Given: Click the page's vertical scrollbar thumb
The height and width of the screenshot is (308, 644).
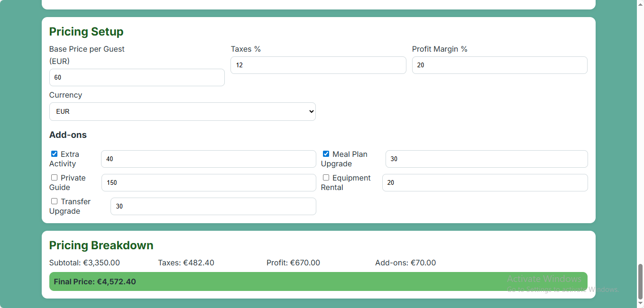Looking at the screenshot, I should click(x=640, y=281).
